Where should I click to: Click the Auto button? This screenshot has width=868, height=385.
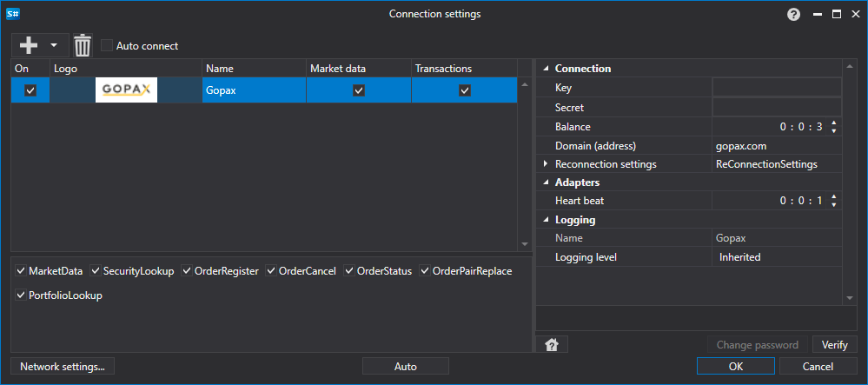[x=405, y=366]
